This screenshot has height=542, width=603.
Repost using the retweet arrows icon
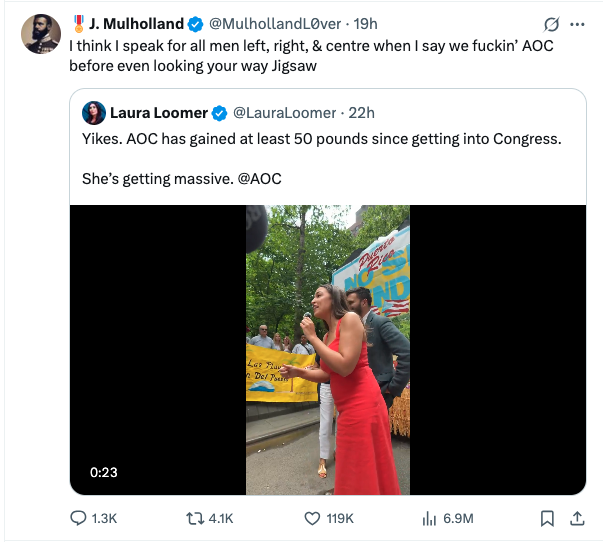pos(195,519)
